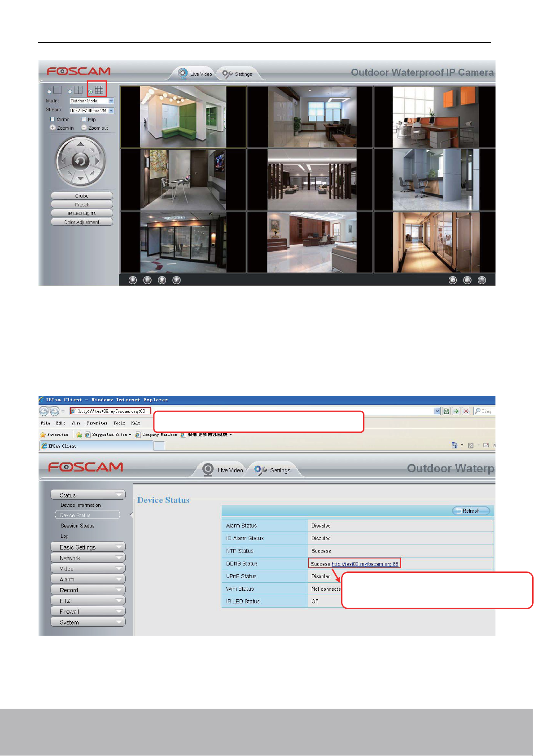Open the Stream dropdown showing 720P
Image resolution: width=534 pixels, height=756 pixels.
click(x=92, y=110)
